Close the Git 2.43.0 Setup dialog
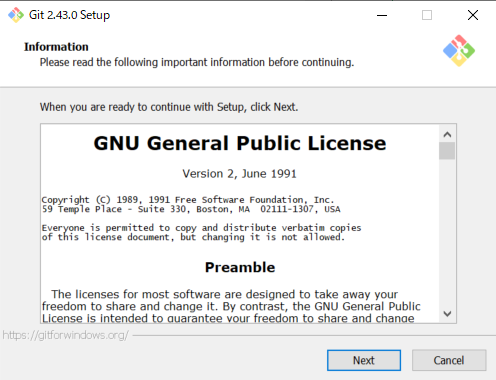496x380 pixels. [473, 15]
